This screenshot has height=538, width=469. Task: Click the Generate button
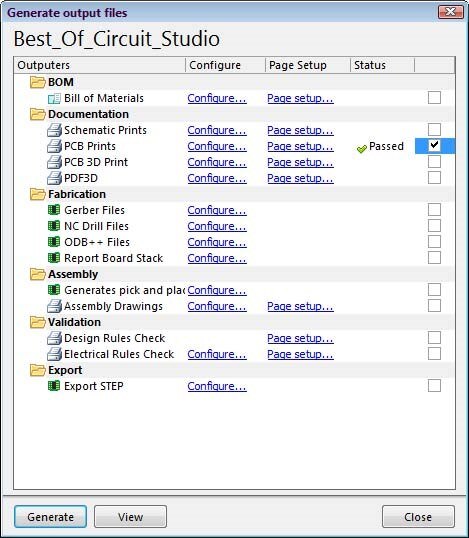coord(50,516)
